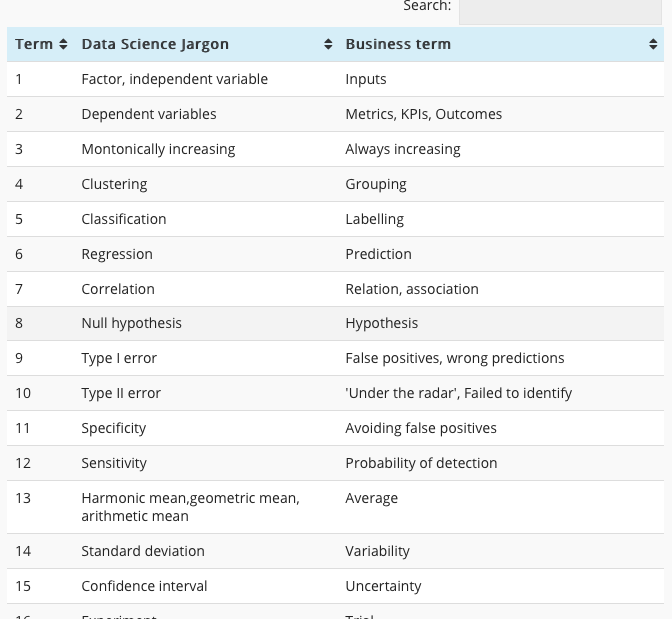Select the Avoiding false positives cell

coord(420,428)
